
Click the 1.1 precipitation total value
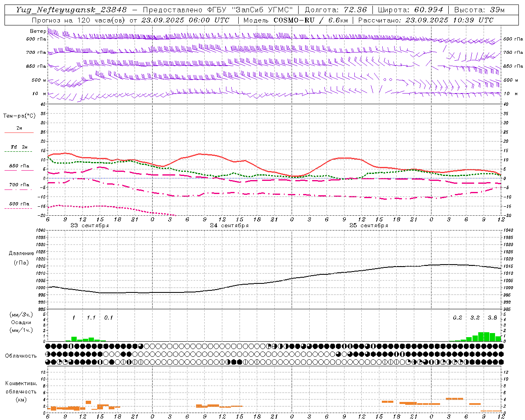click(91, 317)
